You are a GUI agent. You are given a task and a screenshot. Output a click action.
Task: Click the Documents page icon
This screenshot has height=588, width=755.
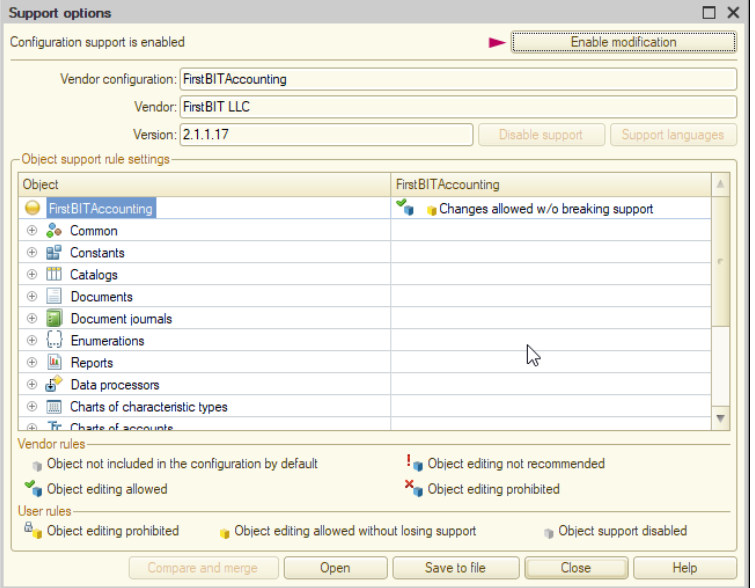(x=53, y=296)
